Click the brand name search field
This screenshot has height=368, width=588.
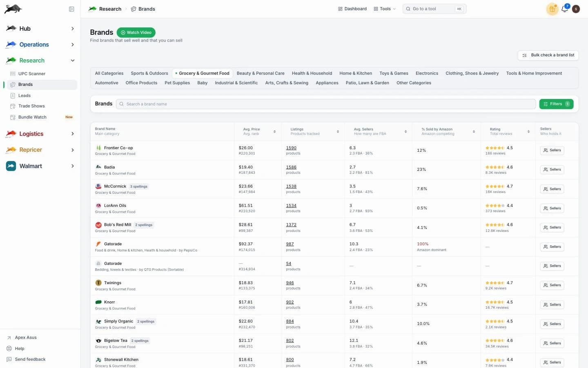(x=326, y=104)
